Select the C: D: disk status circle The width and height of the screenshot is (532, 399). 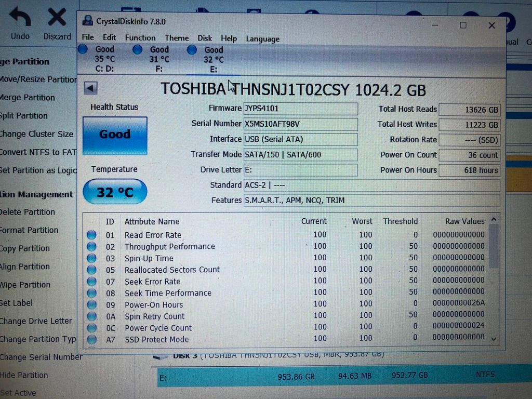tap(83, 49)
